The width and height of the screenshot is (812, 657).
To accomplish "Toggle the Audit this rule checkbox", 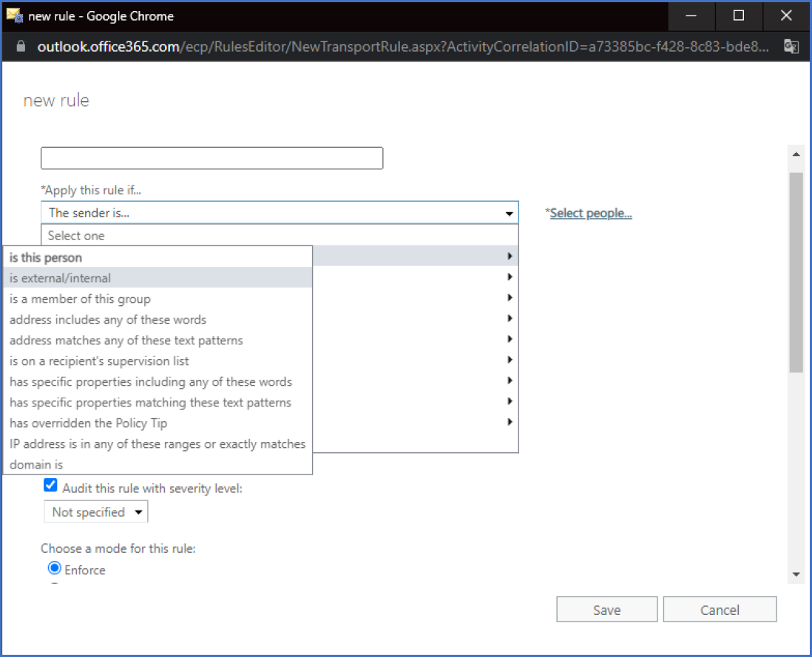I will 50,486.
